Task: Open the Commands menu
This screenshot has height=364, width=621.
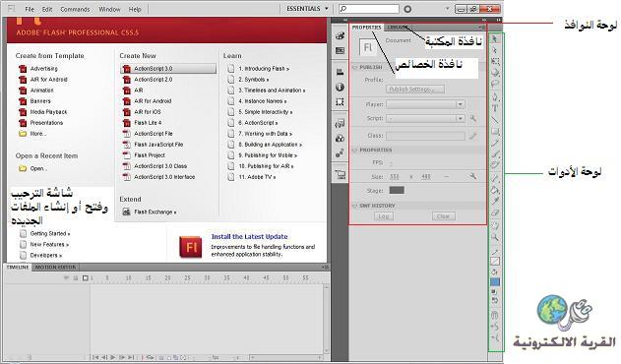Action: click(x=75, y=9)
